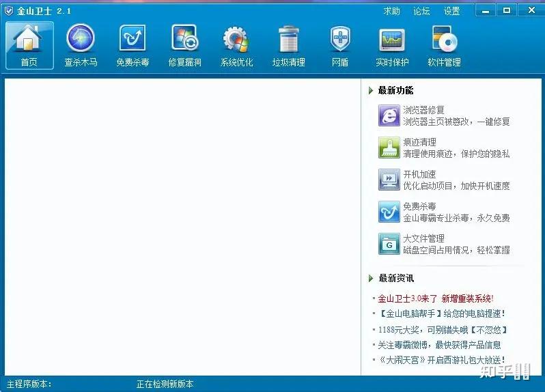This screenshot has width=545, height=392.
Task: Click the 最新资讯 heading
Action: [396, 279]
